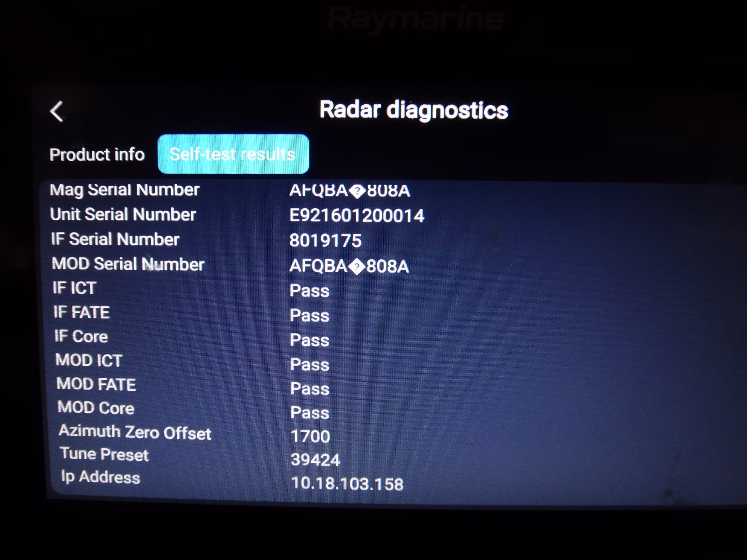Select the Mag Serial Number row
Image resolution: width=747 pixels, height=560 pixels.
(x=124, y=190)
